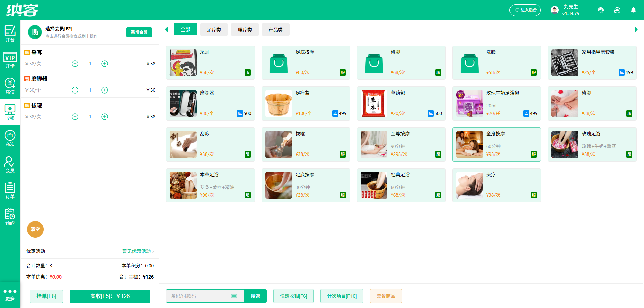Viewport: 644px width, 308px height.
Task: Open the 充次 sidebar icon
Action: (x=10, y=138)
